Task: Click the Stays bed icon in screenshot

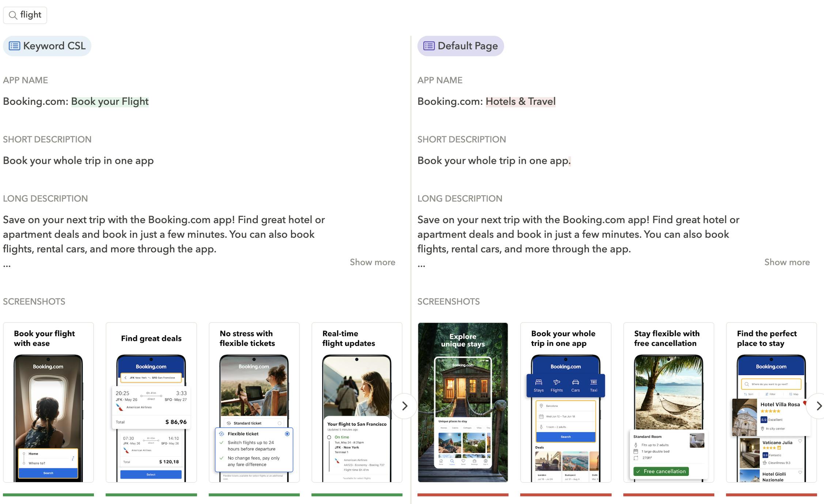Action: click(x=538, y=382)
